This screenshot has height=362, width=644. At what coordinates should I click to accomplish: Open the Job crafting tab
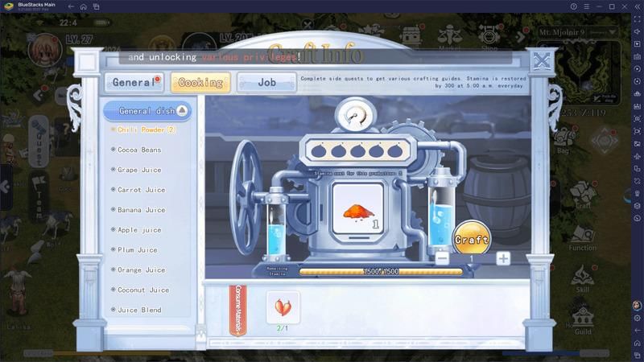coord(266,82)
